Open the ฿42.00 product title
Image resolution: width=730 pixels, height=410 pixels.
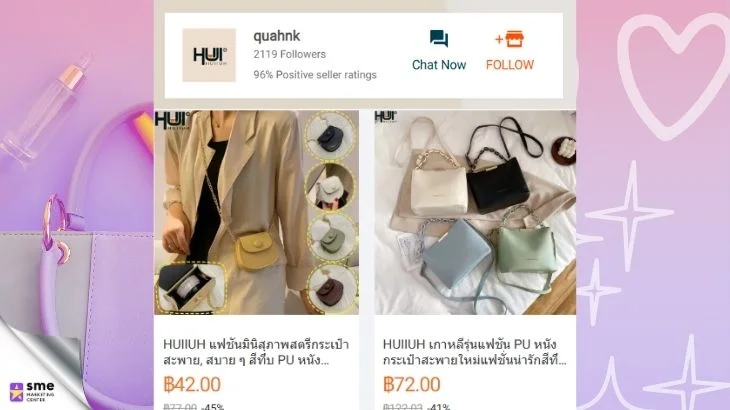[256, 352]
